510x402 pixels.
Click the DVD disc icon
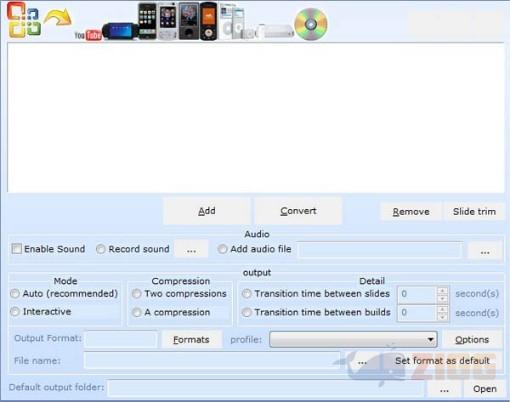point(311,24)
